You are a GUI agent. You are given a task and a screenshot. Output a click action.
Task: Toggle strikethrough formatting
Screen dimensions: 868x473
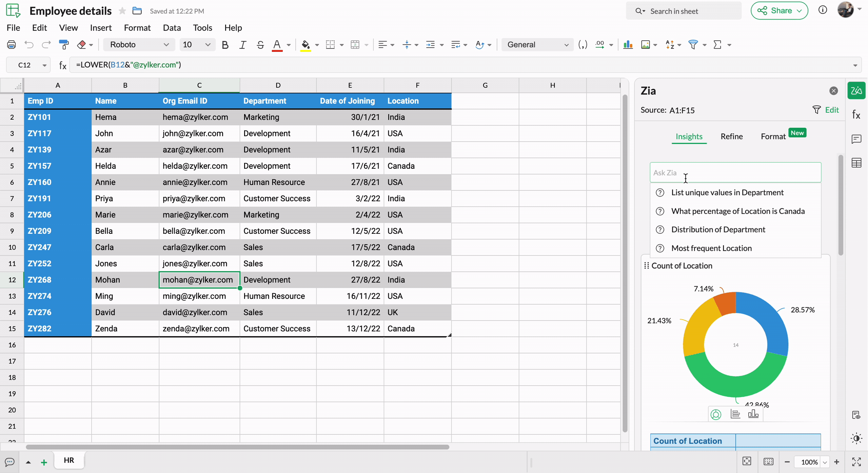(x=260, y=45)
